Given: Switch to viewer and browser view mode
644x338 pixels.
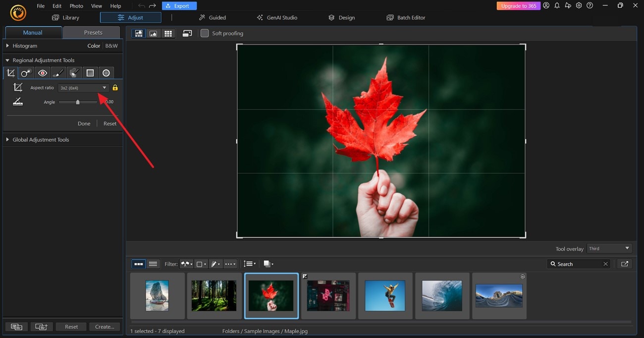Looking at the screenshot, I should click(x=139, y=33).
